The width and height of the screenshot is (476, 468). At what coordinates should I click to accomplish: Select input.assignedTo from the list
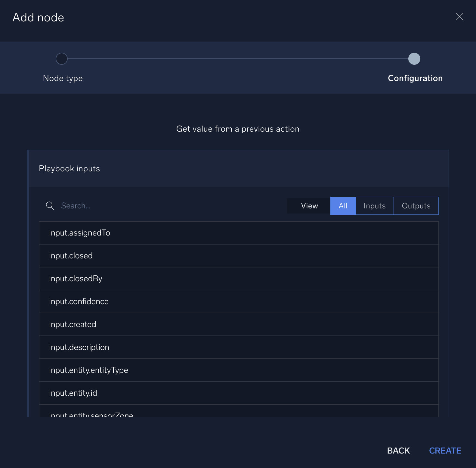239,233
